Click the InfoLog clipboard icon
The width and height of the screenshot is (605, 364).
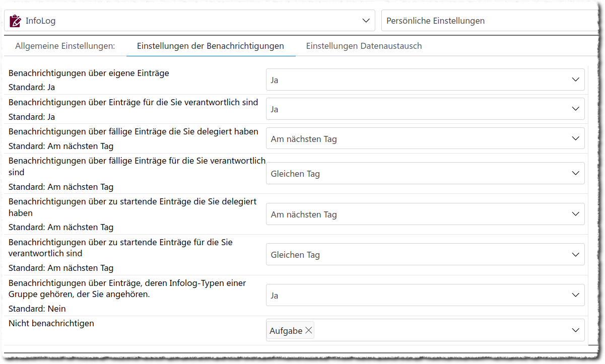16,21
